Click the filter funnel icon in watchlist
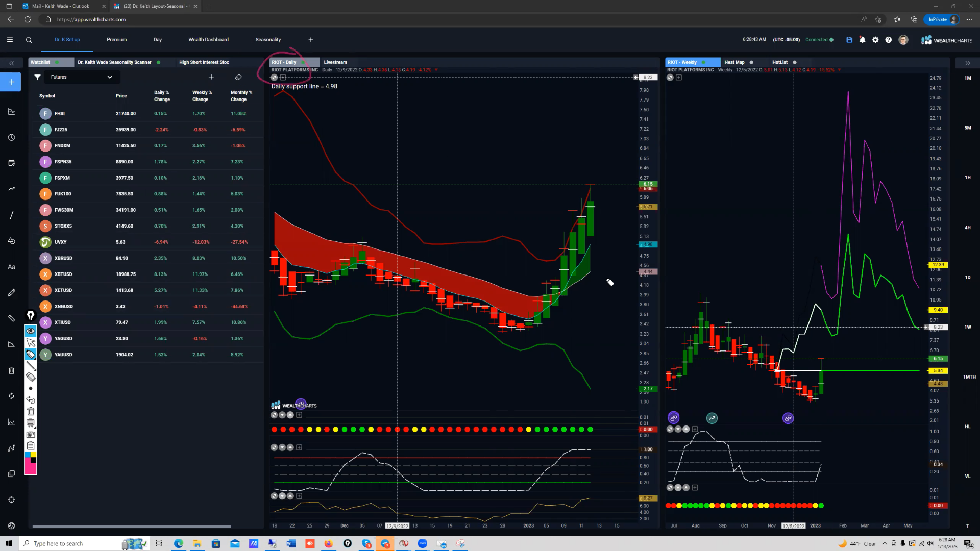The height and width of the screenshot is (551, 980). (x=37, y=77)
